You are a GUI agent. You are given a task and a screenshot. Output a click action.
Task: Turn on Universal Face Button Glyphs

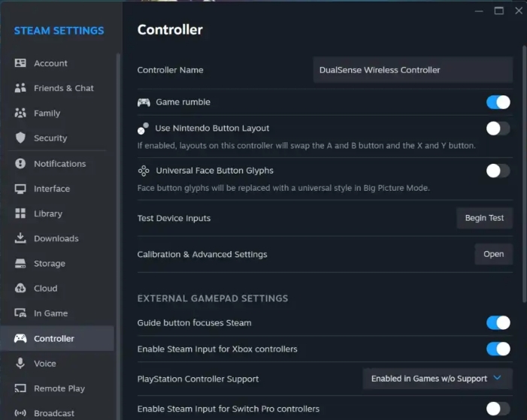click(498, 171)
